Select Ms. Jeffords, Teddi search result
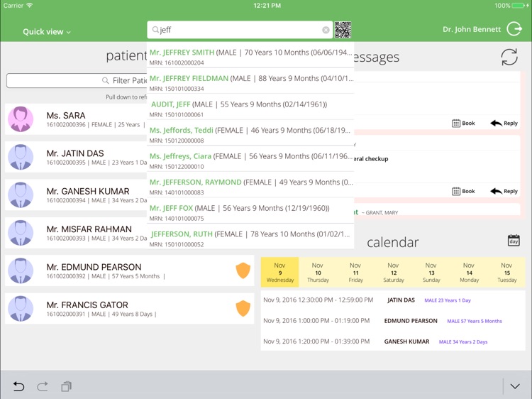 click(250, 133)
